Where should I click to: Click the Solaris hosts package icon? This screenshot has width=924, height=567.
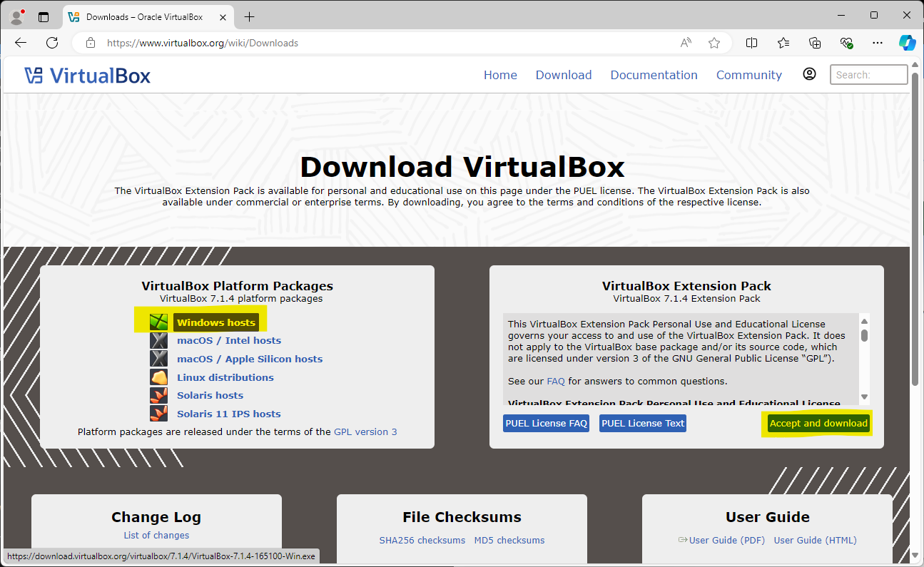pyautogui.click(x=158, y=394)
